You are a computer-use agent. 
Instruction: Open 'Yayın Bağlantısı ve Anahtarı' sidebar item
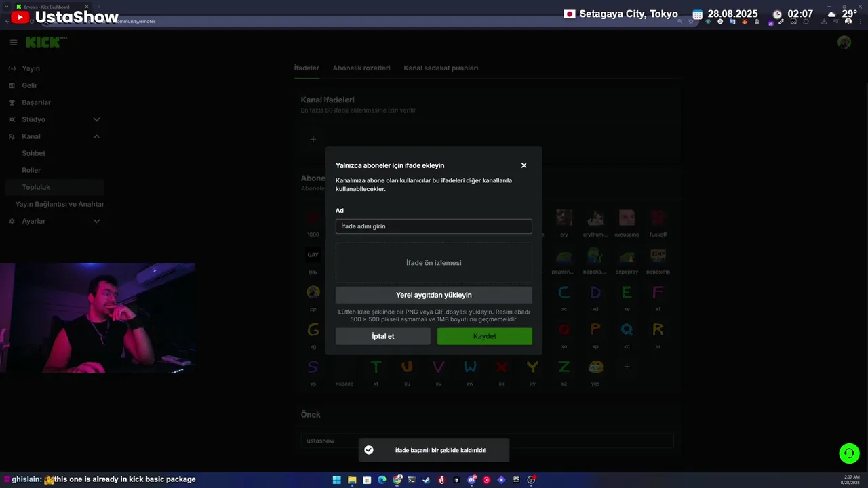tap(59, 204)
